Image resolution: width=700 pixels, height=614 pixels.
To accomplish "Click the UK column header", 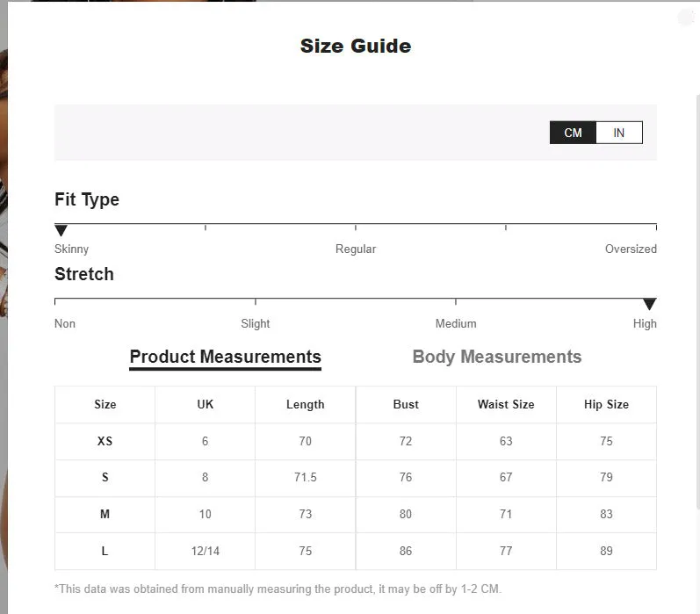I will point(206,404).
